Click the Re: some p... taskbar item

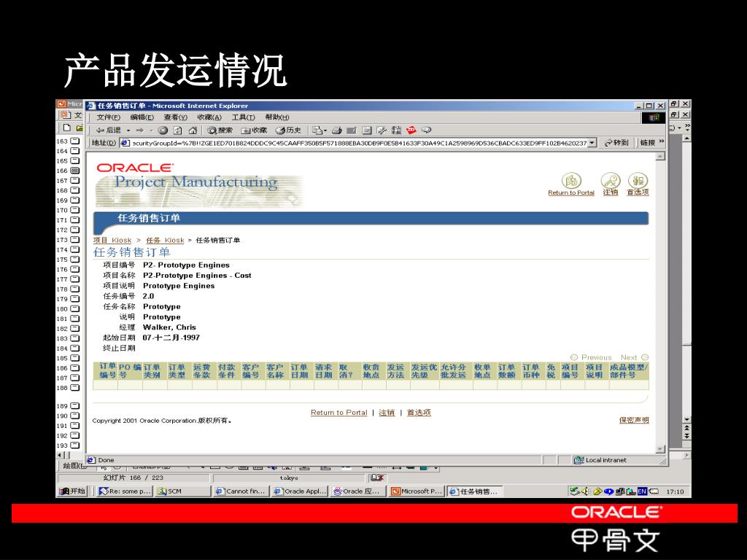(125, 491)
